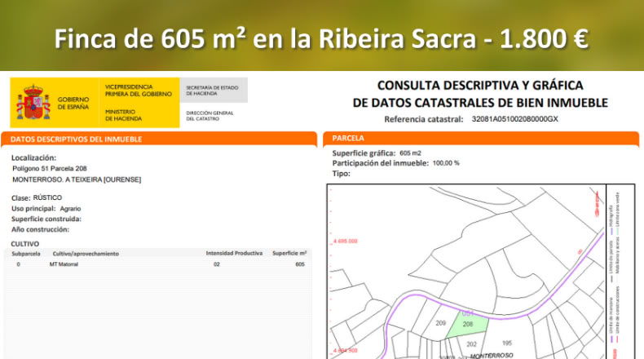Click the 'Subparcela' column header

(26, 254)
